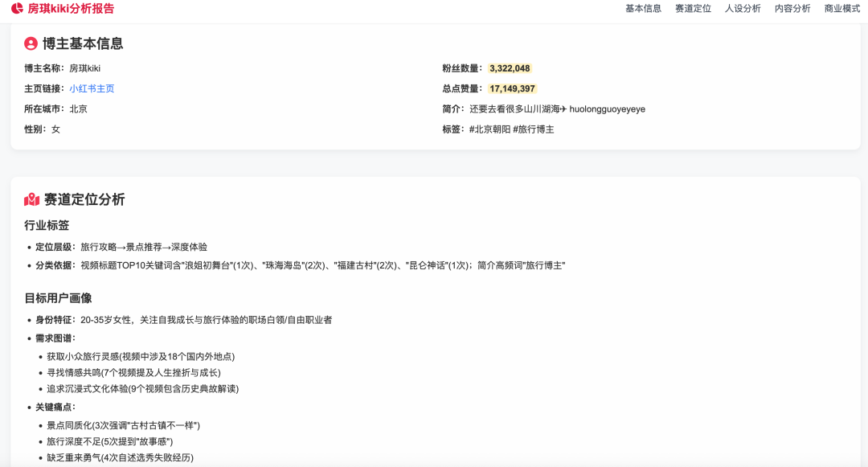Go to 人设分析 section
Screen dimensions: 868x467
[x=743, y=8]
